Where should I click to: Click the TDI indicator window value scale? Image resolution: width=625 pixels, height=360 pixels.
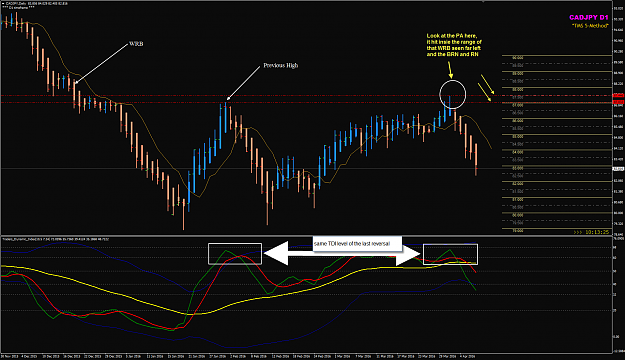618,295
